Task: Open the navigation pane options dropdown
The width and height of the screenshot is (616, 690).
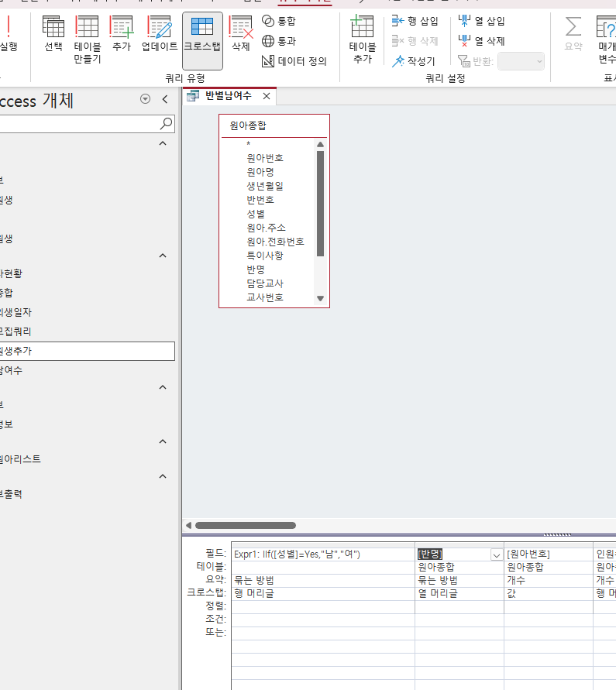Action: coord(146,99)
